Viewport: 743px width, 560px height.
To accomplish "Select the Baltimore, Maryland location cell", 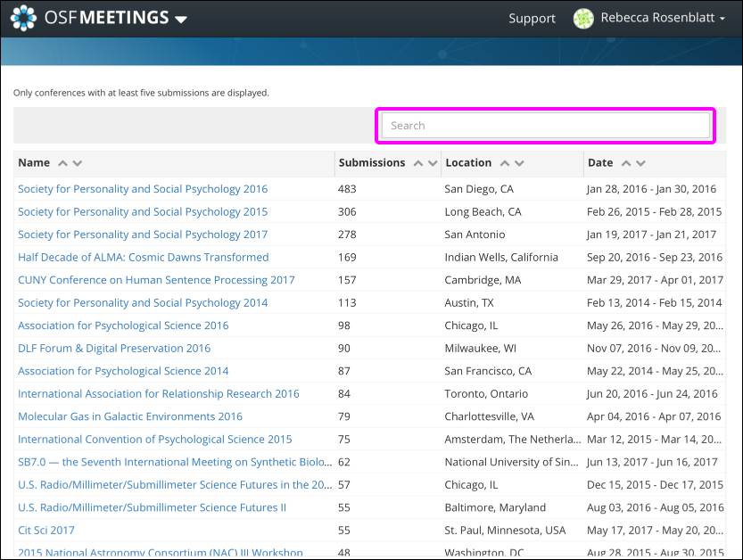I will (495, 507).
